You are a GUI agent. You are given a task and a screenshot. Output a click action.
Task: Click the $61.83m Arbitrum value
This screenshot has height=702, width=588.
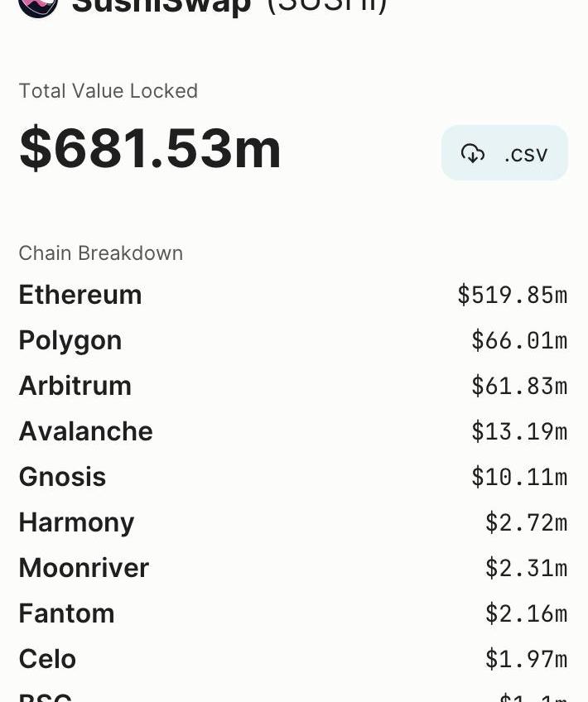[519, 387]
